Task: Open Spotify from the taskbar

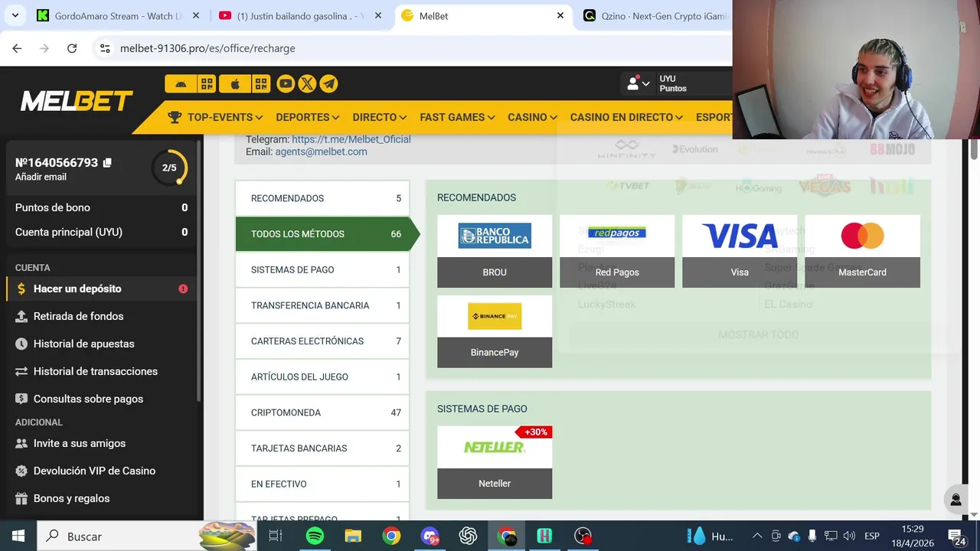Action: pos(315,536)
